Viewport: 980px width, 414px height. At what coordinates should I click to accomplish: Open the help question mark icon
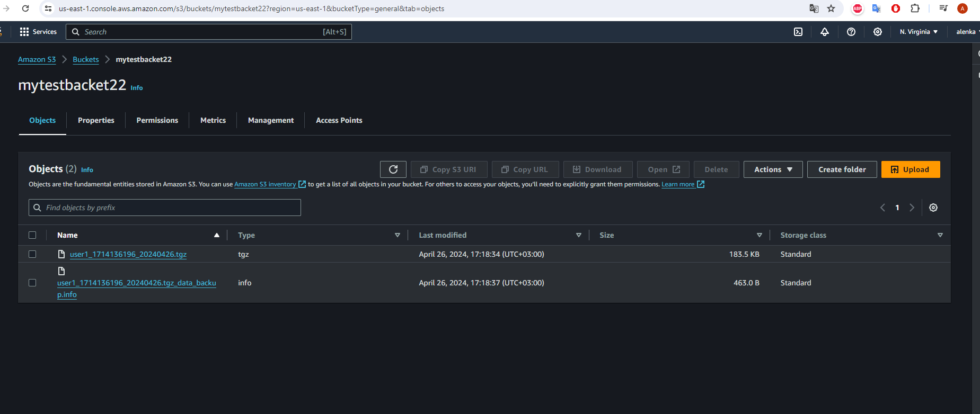(851, 32)
